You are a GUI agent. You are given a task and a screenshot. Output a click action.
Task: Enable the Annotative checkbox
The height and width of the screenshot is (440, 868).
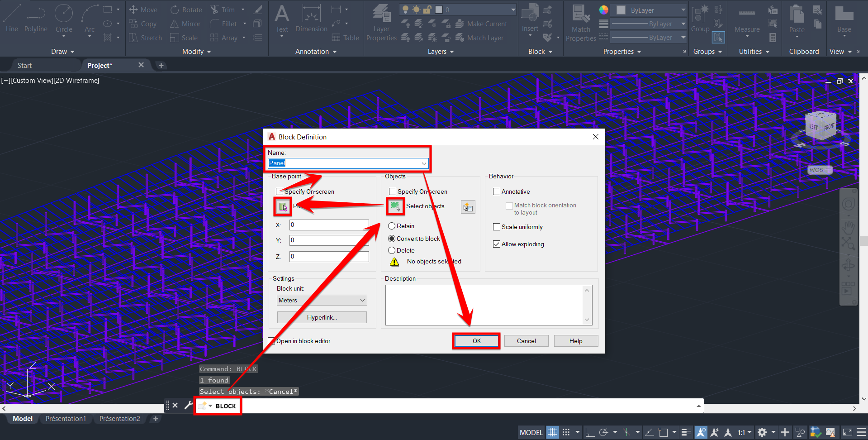pyautogui.click(x=497, y=191)
